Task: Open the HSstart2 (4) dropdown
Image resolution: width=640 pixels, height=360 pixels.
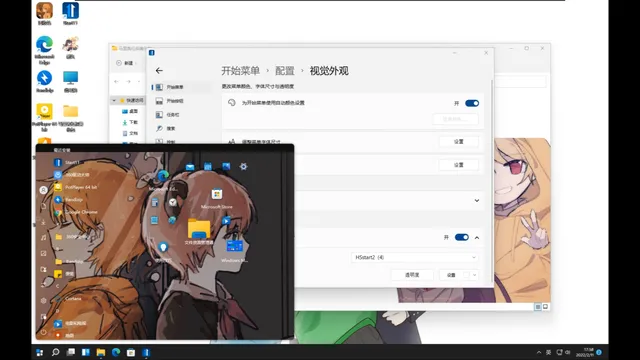Action: pos(415,258)
